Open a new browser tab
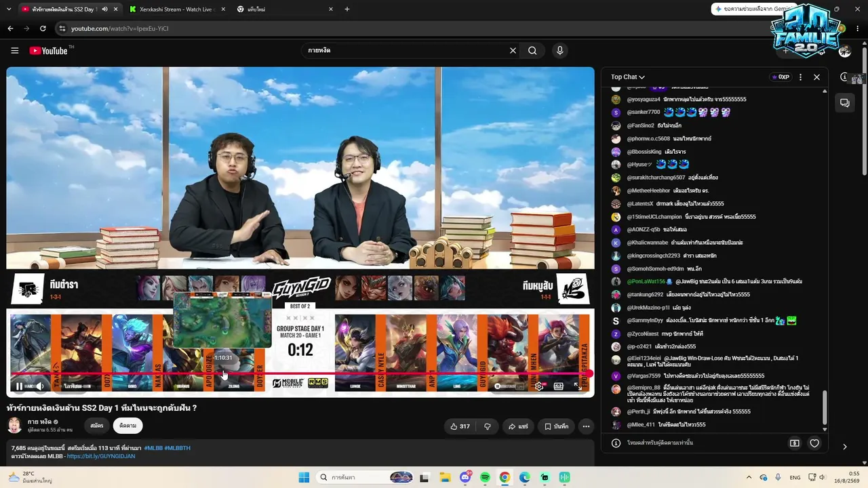Screen dimensions: 868x488 (x=347, y=9)
